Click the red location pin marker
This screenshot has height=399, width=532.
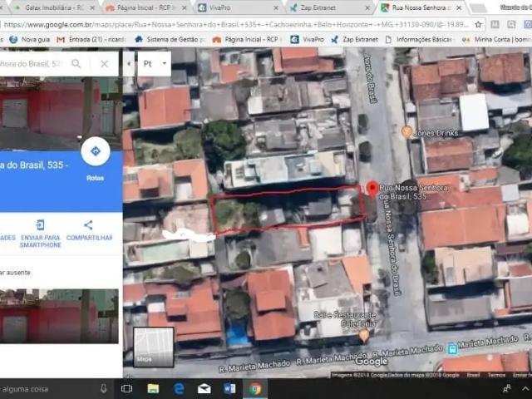[x=372, y=190]
